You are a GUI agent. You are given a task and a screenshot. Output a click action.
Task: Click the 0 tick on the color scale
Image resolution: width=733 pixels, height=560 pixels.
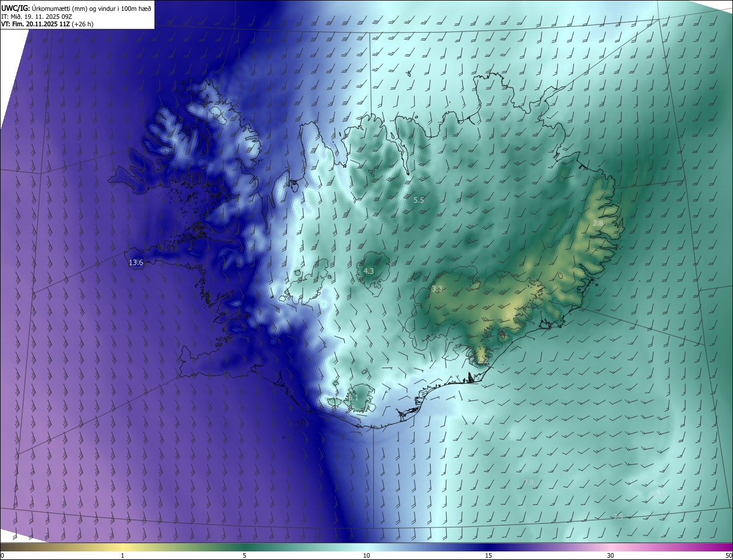[2, 555]
